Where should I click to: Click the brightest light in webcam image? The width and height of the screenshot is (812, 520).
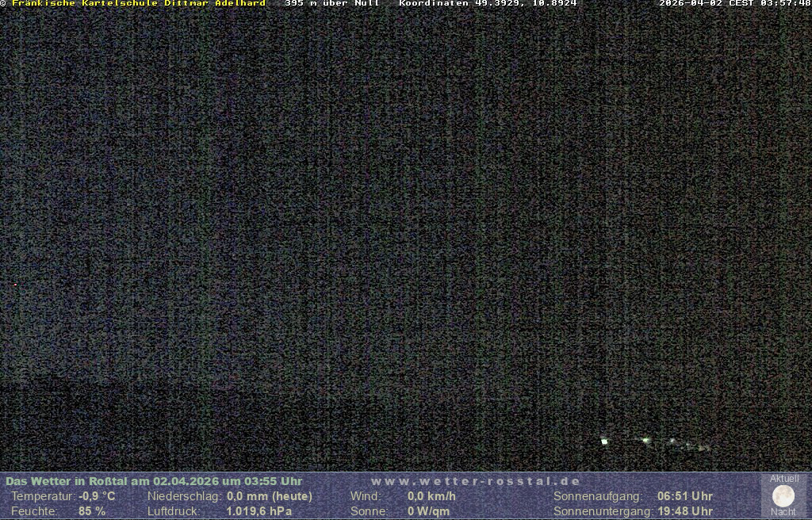pyautogui.click(x=604, y=441)
